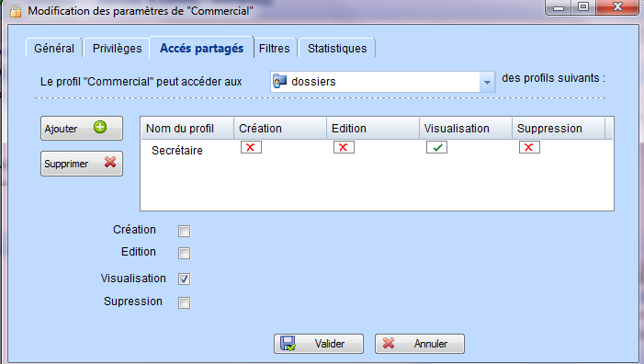Toggle Secrétaire's Création red cross cell

tap(251, 147)
